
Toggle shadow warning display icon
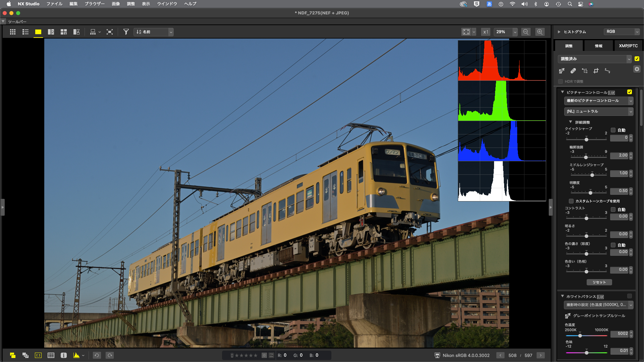pyautogui.click(x=25, y=355)
